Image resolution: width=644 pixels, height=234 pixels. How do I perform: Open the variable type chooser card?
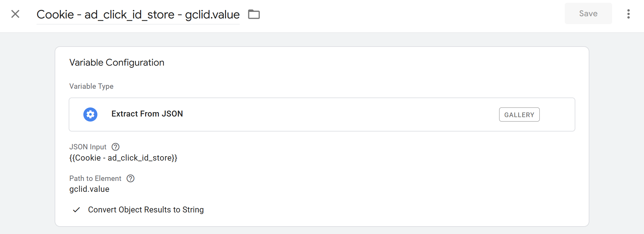[x=322, y=114]
